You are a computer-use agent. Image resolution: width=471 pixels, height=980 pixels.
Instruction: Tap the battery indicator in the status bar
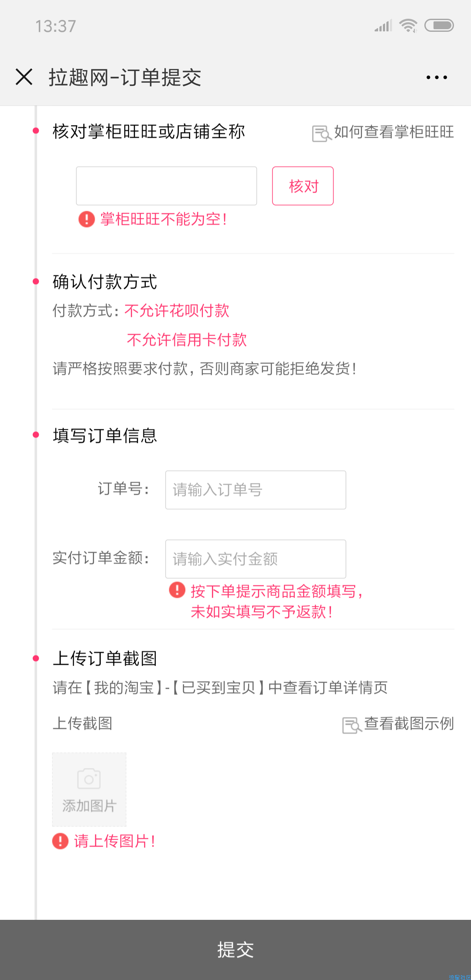click(439, 26)
